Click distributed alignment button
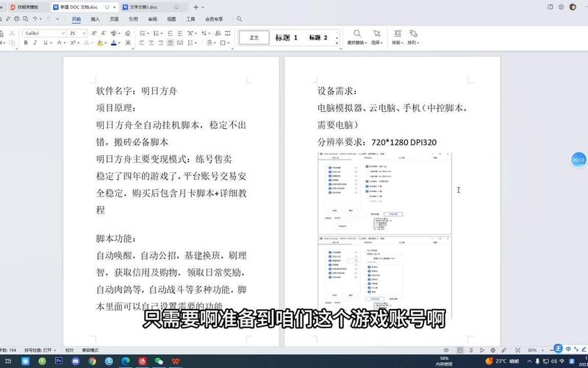 click(180, 43)
